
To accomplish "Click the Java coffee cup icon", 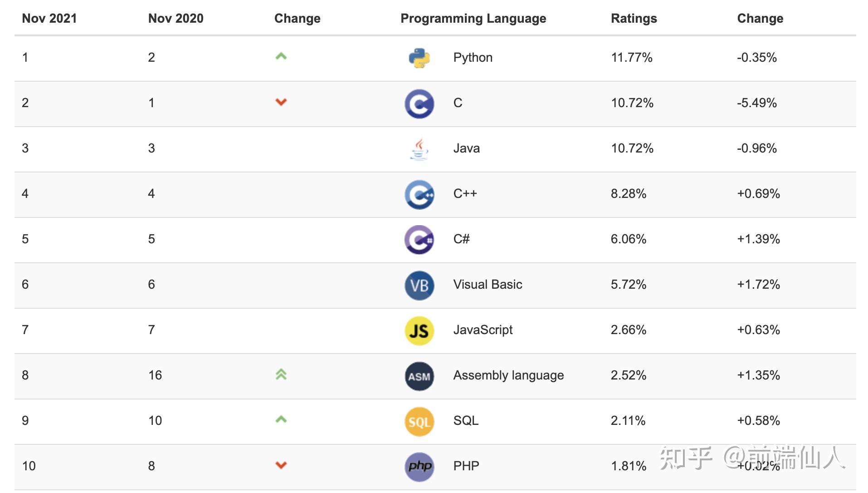I will pos(419,149).
